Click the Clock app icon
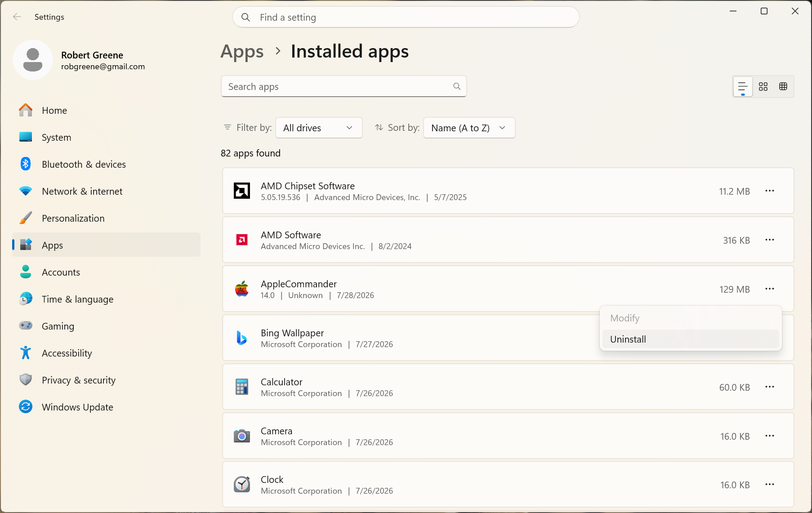 pyautogui.click(x=242, y=484)
